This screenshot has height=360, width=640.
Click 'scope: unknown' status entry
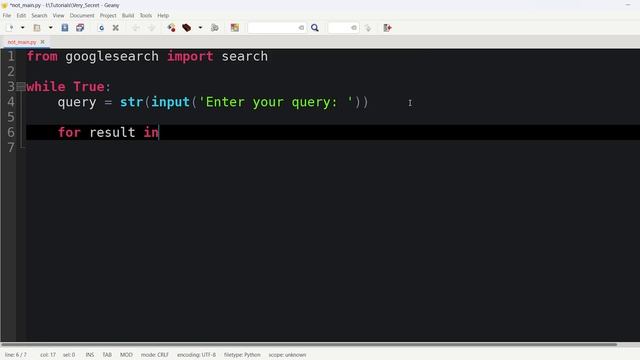click(x=287, y=355)
